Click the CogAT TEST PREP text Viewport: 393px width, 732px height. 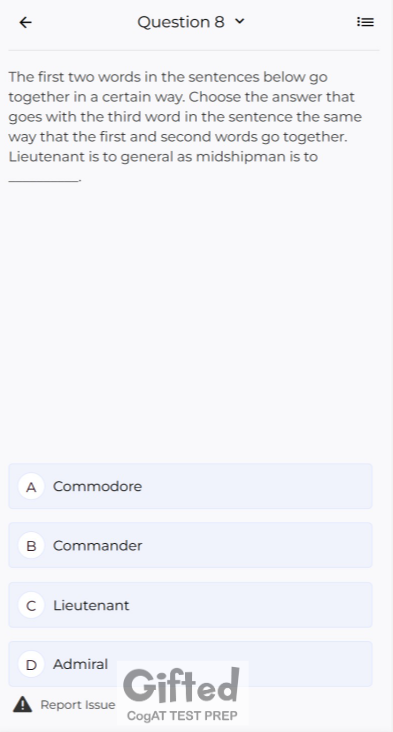tap(182, 716)
